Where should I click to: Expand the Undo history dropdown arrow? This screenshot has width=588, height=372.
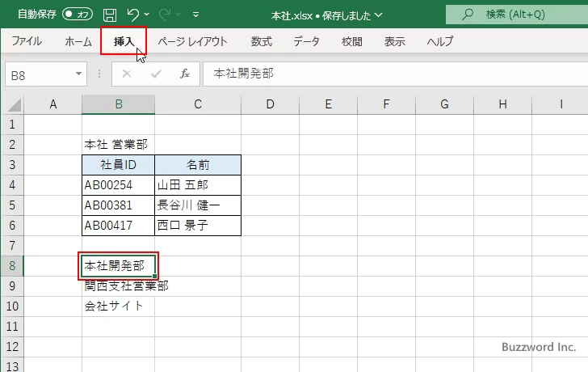(147, 15)
